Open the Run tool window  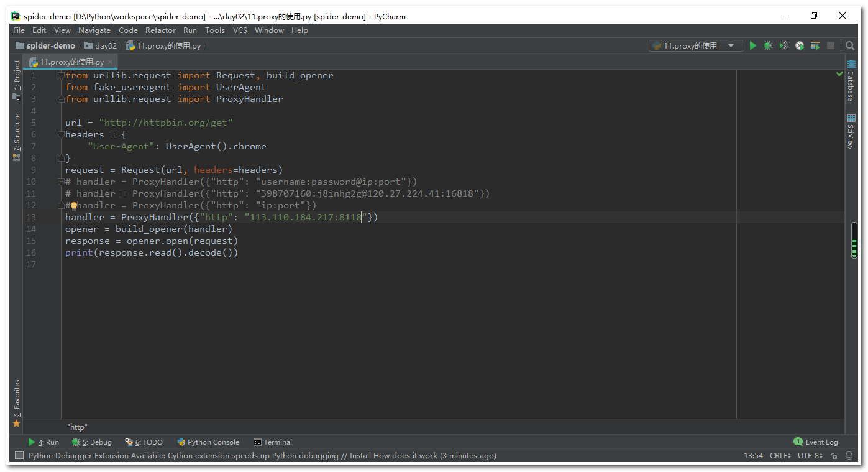(43, 442)
